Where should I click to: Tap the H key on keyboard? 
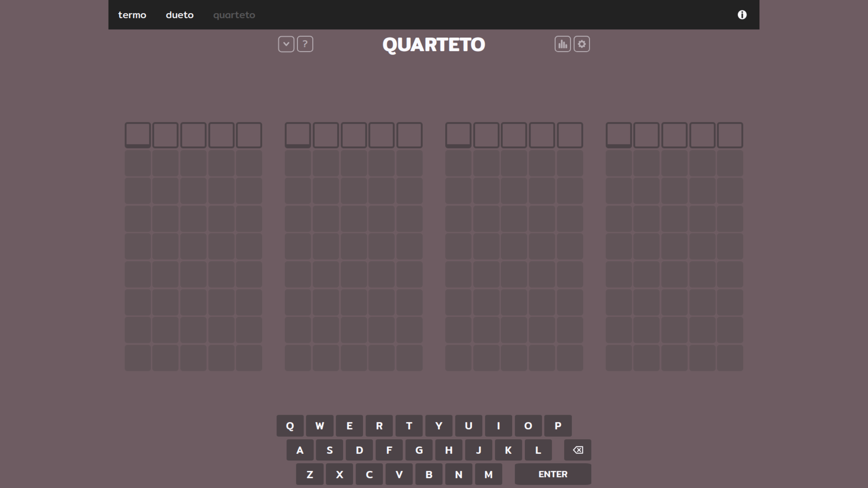click(449, 450)
